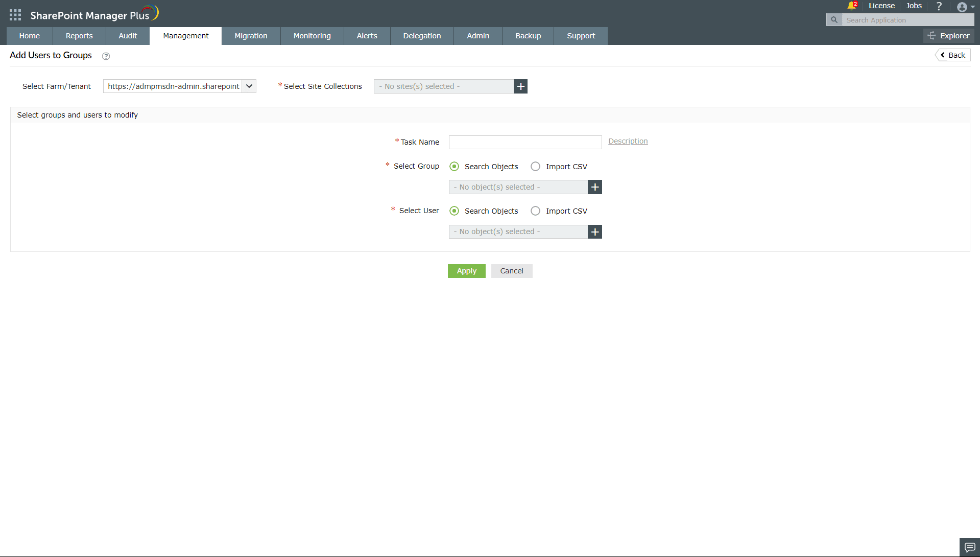Open the Select User objects box
Image resolution: width=980 pixels, height=557 pixels.
518,232
